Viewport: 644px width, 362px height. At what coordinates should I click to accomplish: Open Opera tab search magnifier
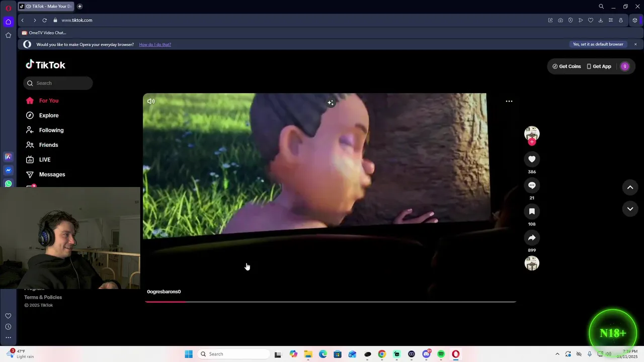click(x=601, y=7)
